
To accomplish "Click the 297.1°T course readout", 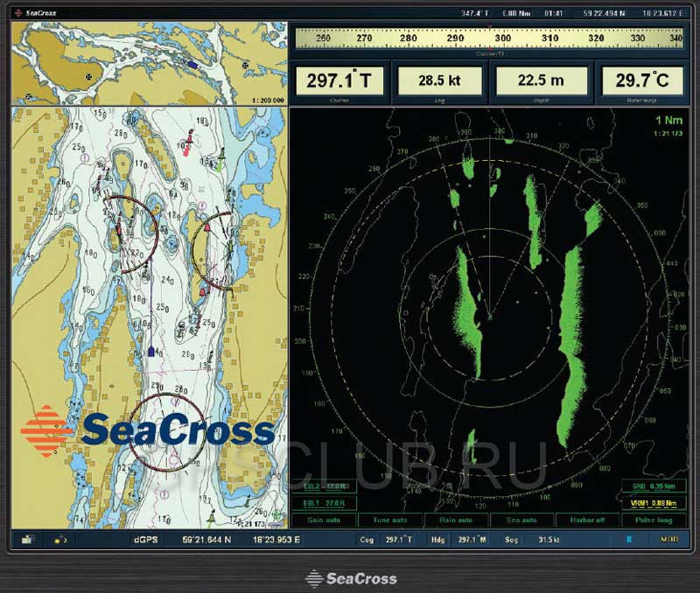I will [x=339, y=80].
